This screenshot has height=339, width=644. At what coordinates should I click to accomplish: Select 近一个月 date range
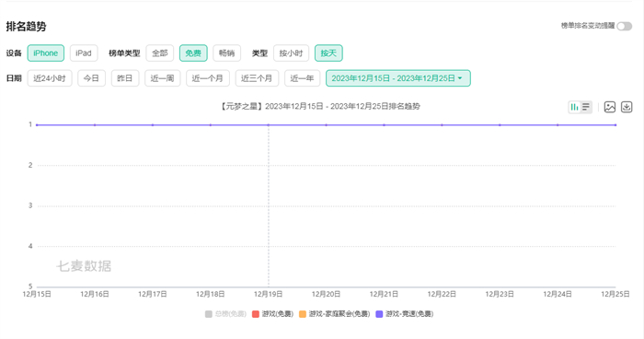(208, 78)
